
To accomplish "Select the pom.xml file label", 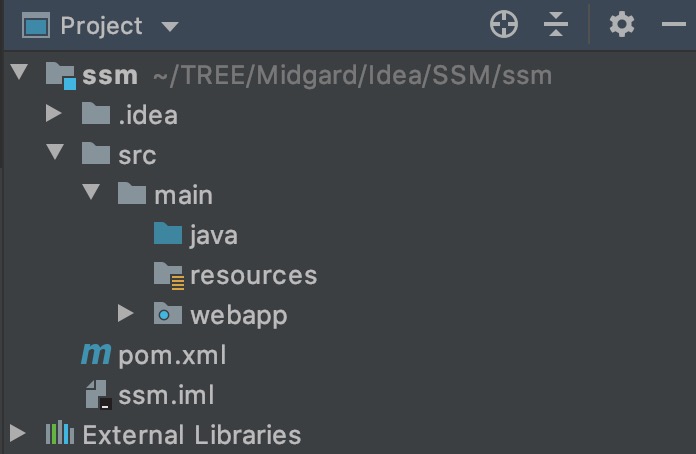I will point(172,355).
